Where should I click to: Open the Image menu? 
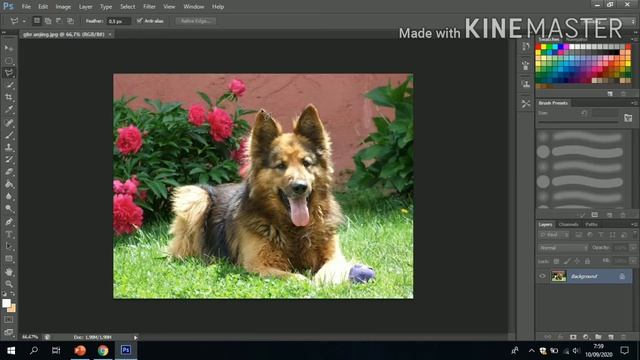click(x=63, y=7)
